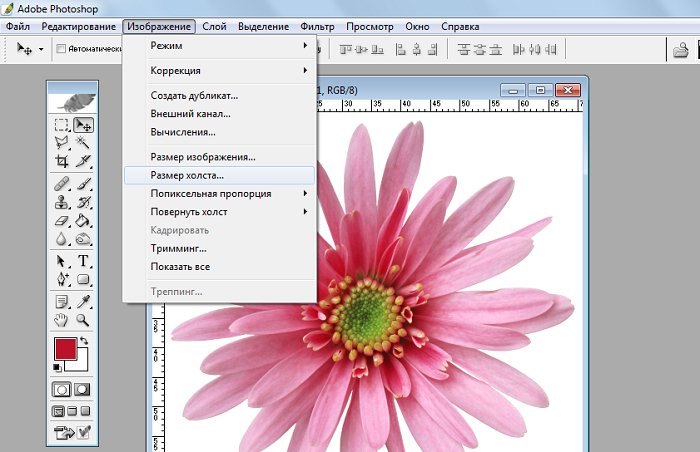Swap foreground and background colors

point(83,341)
